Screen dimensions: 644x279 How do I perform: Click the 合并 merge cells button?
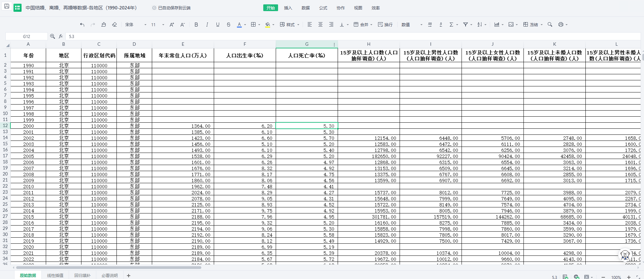coord(363,25)
